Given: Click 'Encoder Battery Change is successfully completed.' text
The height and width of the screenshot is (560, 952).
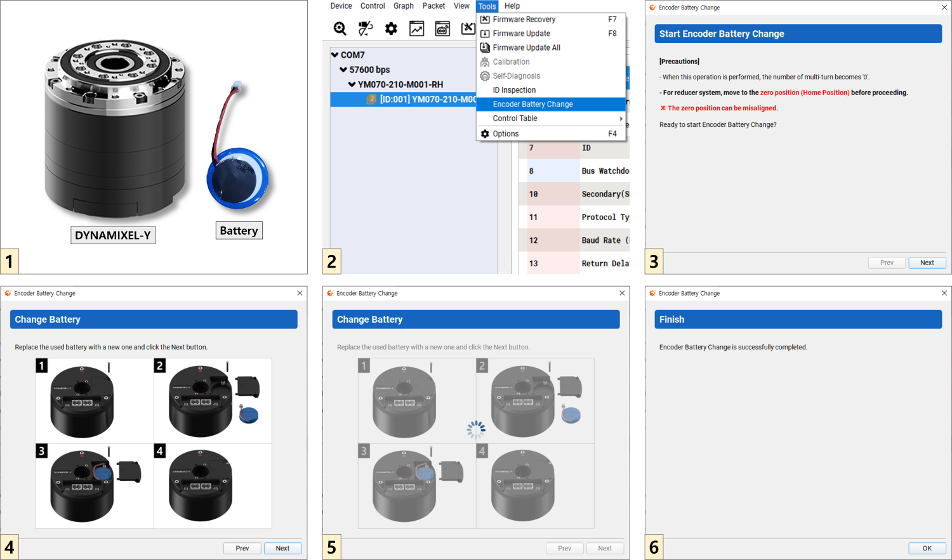Looking at the screenshot, I should tap(733, 348).
